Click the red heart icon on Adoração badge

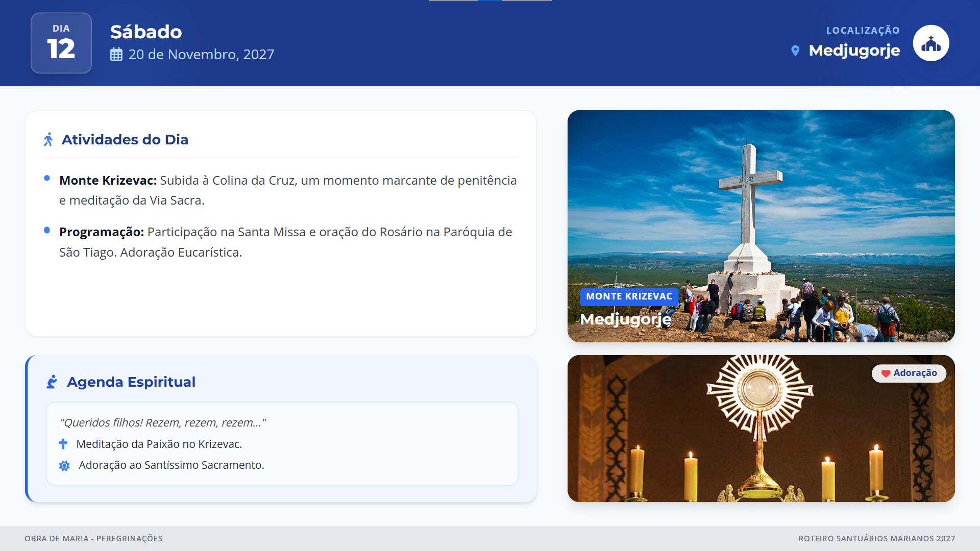pos(886,373)
